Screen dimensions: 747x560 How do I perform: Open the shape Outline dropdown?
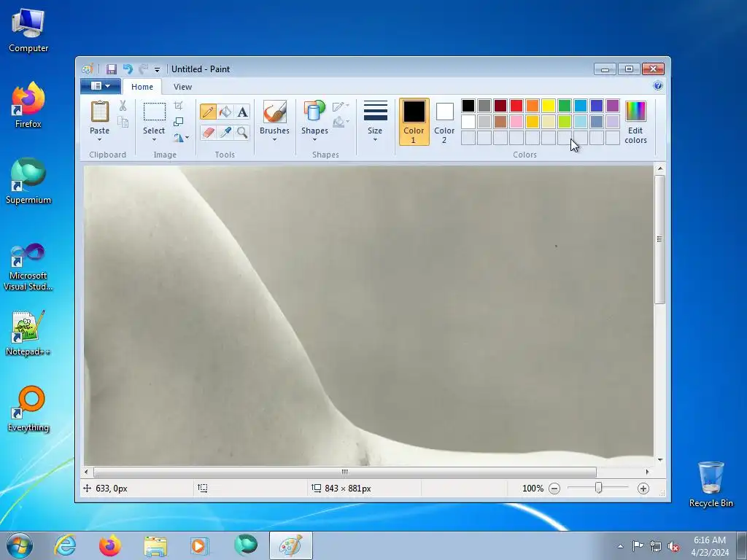click(x=341, y=106)
